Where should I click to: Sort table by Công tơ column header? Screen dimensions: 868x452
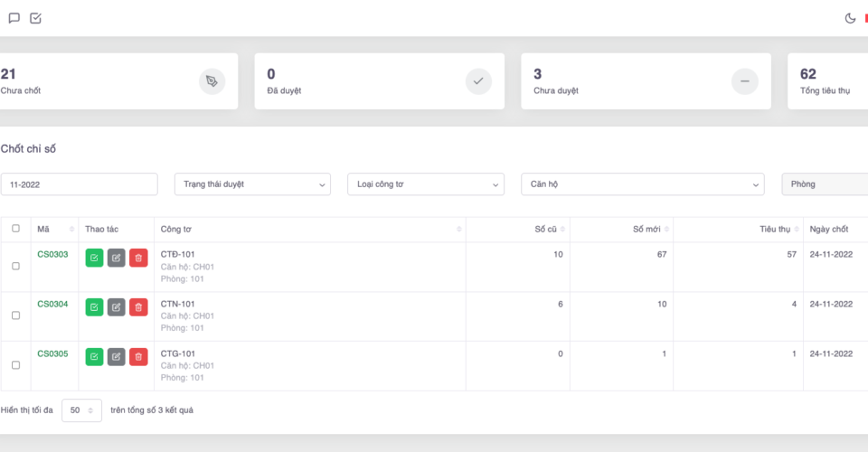307,230
